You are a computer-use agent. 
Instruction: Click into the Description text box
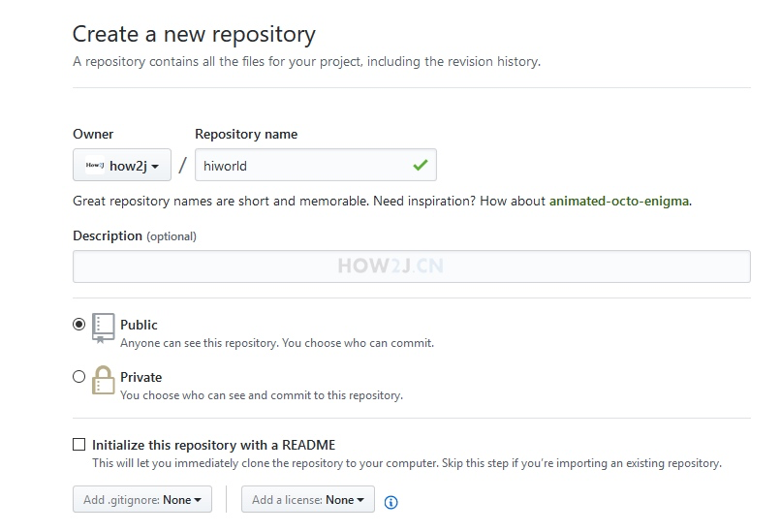coord(412,266)
